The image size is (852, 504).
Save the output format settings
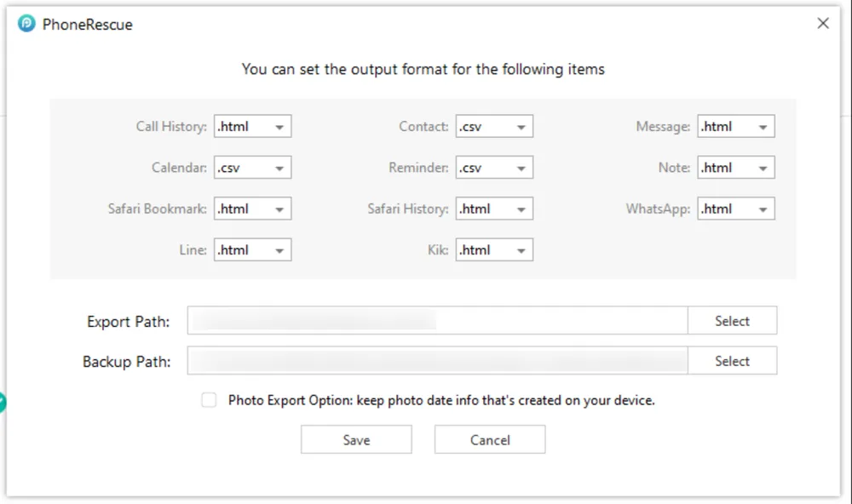click(x=356, y=440)
